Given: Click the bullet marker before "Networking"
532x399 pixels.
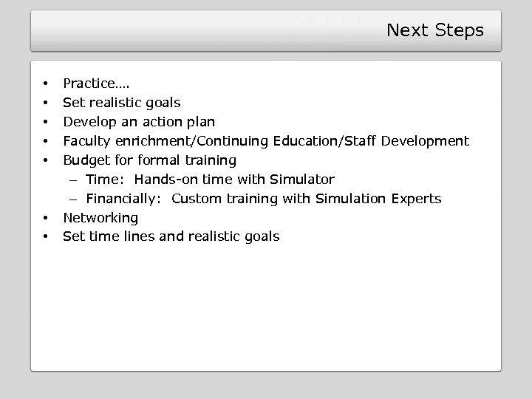Looking at the screenshot, I should pyautogui.click(x=45, y=218).
